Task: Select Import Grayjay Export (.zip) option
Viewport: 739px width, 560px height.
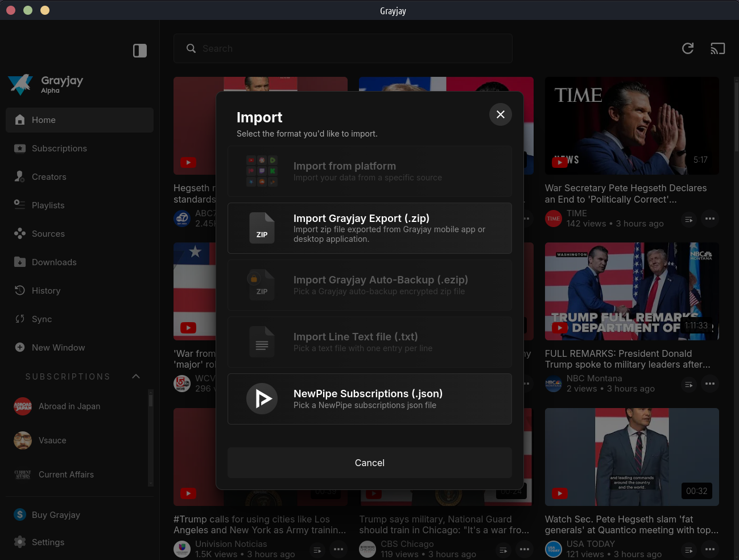Action: [x=370, y=228]
